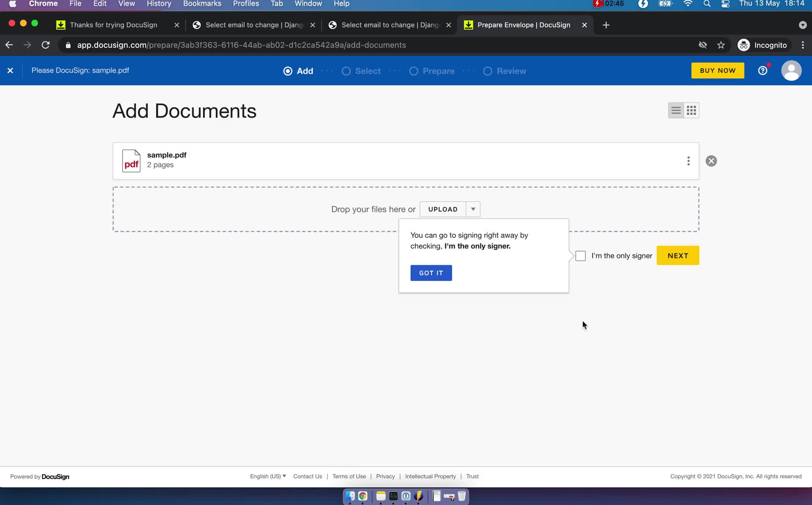Remove sample.pdf with the circled X
This screenshot has height=505, width=812.
711,161
